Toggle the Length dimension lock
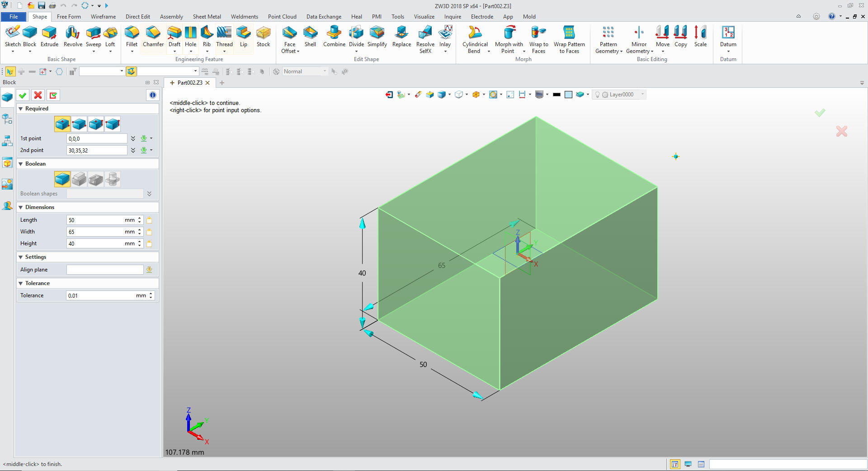The image size is (868, 471). coord(149,220)
